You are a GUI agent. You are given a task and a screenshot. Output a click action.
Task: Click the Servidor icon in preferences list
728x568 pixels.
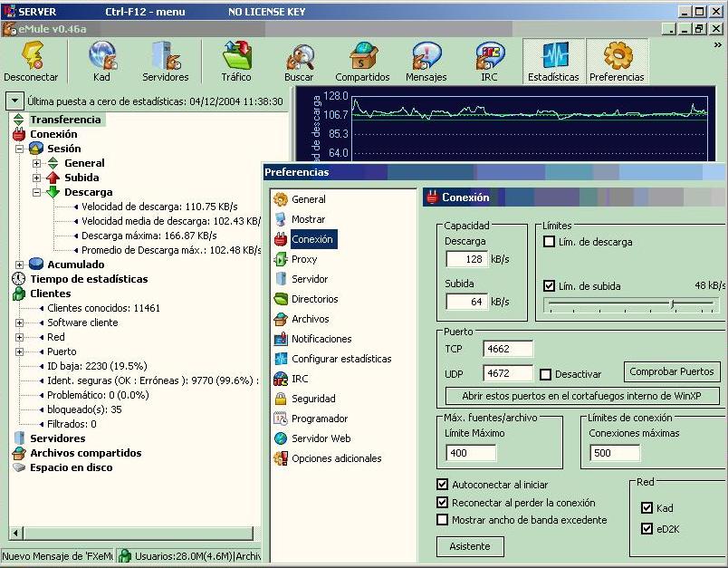(x=281, y=279)
